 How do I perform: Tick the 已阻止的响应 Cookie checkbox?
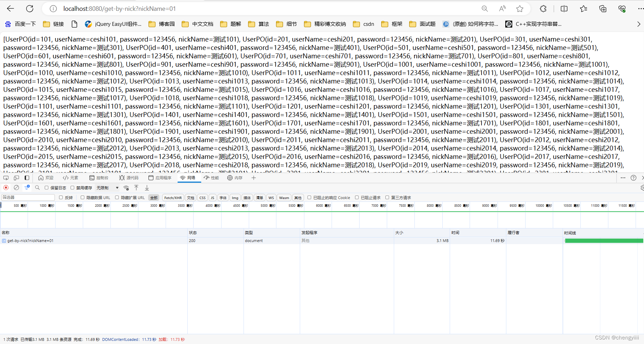pyautogui.click(x=309, y=197)
